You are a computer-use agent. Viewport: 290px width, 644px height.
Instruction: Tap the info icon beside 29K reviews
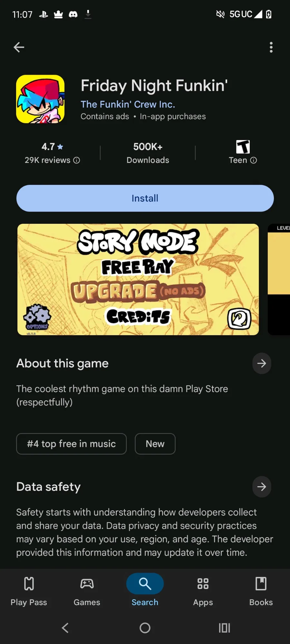[77, 160]
